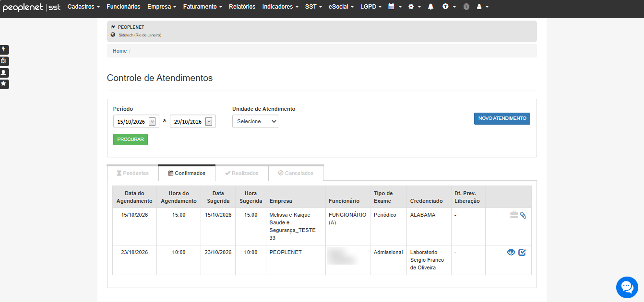Open the user profile icon menu
The image size is (644, 302).
[482, 7]
